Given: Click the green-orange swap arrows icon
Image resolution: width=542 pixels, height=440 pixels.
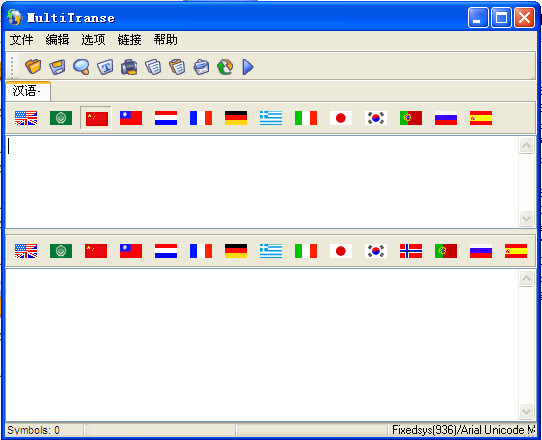Looking at the screenshot, I should pos(225,67).
